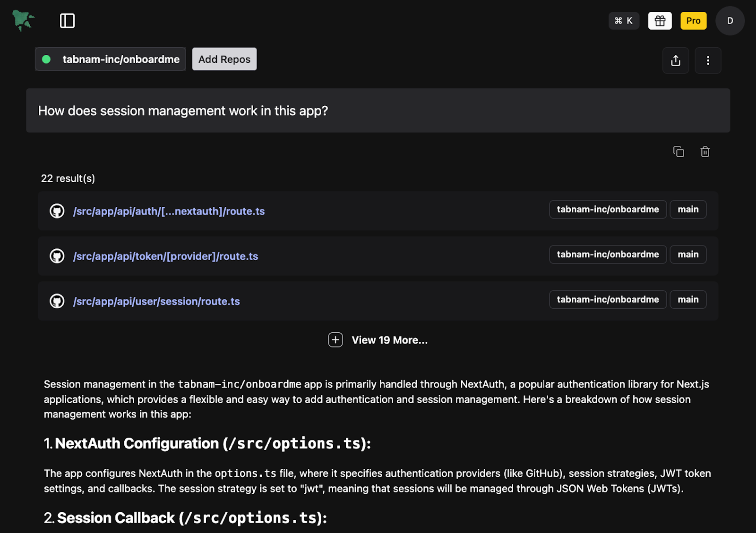This screenshot has width=756, height=533.
Task: Copy the answer with copy icon
Action: (679, 152)
